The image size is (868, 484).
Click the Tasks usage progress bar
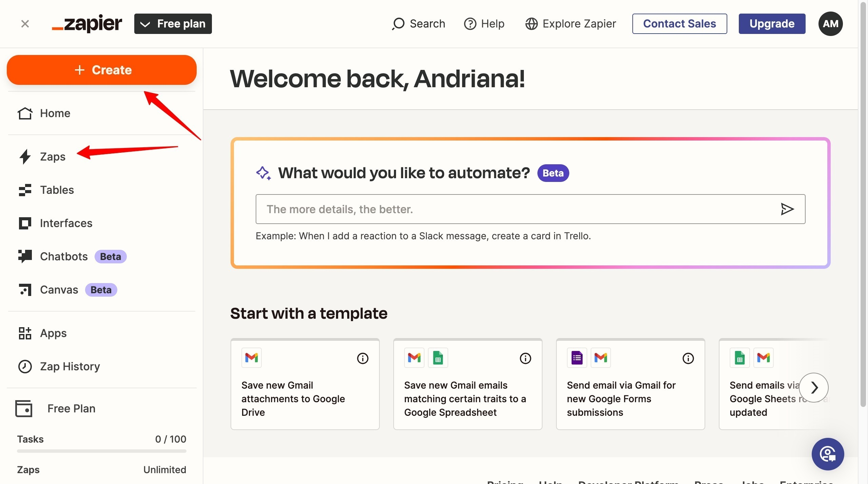[x=102, y=451]
